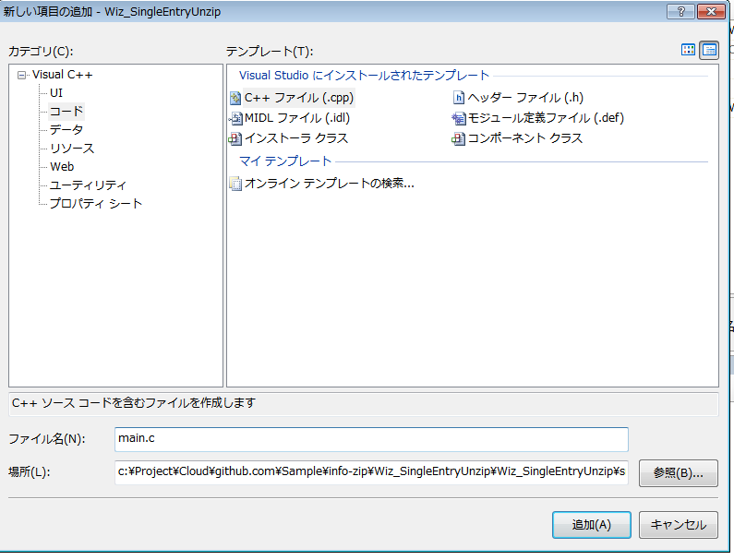Click the モジュール定義ファイル (.def) label text
The height and width of the screenshot is (560, 734).
click(546, 118)
